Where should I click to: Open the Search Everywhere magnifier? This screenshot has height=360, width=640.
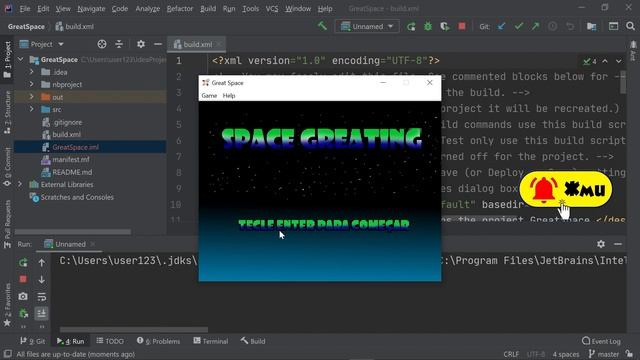coord(630,26)
